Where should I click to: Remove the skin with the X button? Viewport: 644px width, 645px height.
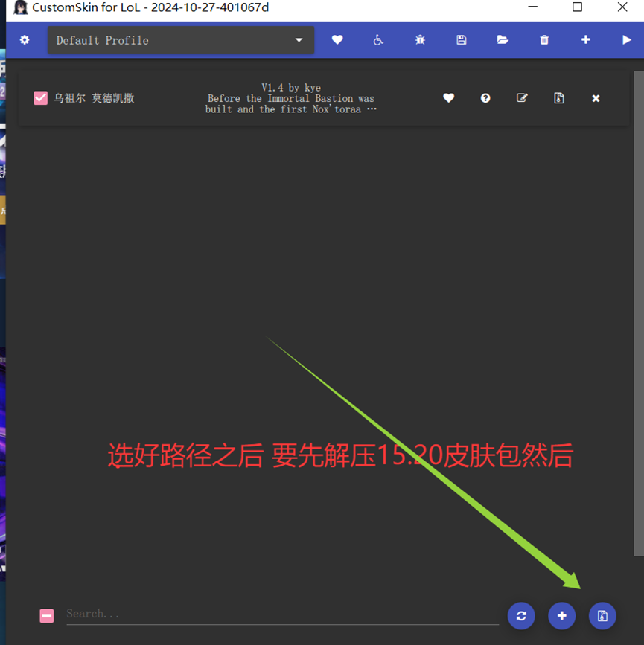(596, 97)
